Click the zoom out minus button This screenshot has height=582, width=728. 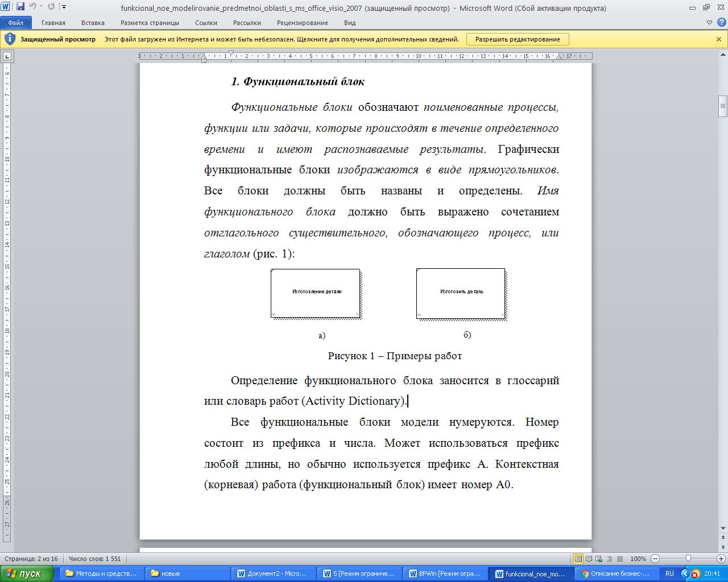(655, 559)
